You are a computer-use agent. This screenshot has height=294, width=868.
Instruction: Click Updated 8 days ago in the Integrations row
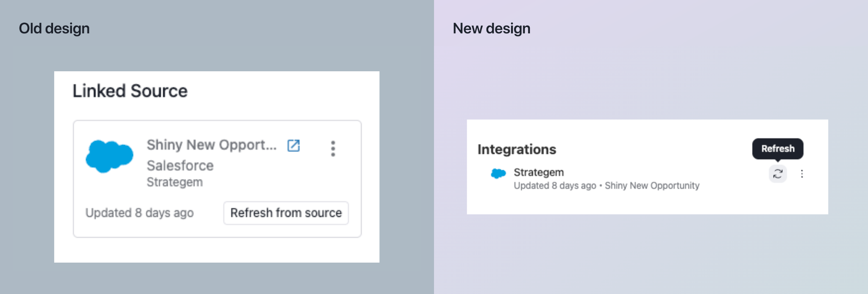(555, 186)
